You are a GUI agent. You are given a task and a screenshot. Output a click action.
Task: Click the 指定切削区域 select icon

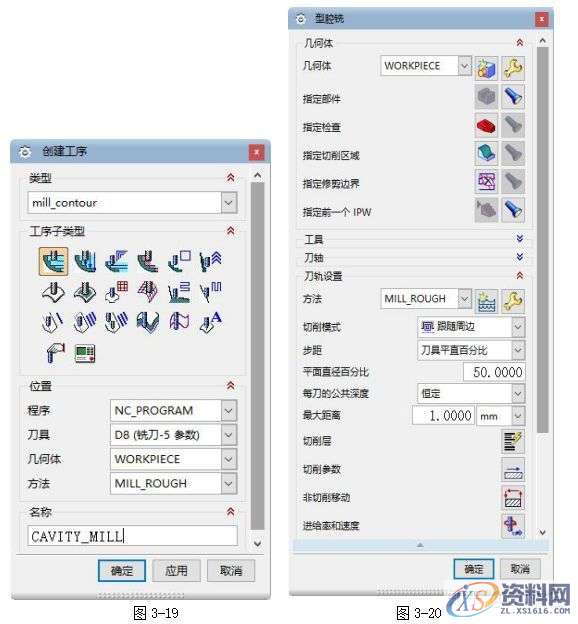486,154
